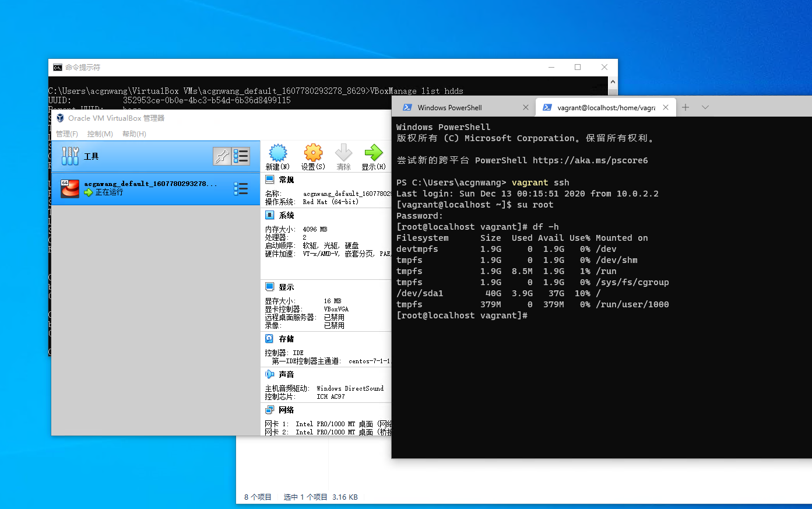Click '4096 MB' memory value in VirtualBox

pos(315,229)
